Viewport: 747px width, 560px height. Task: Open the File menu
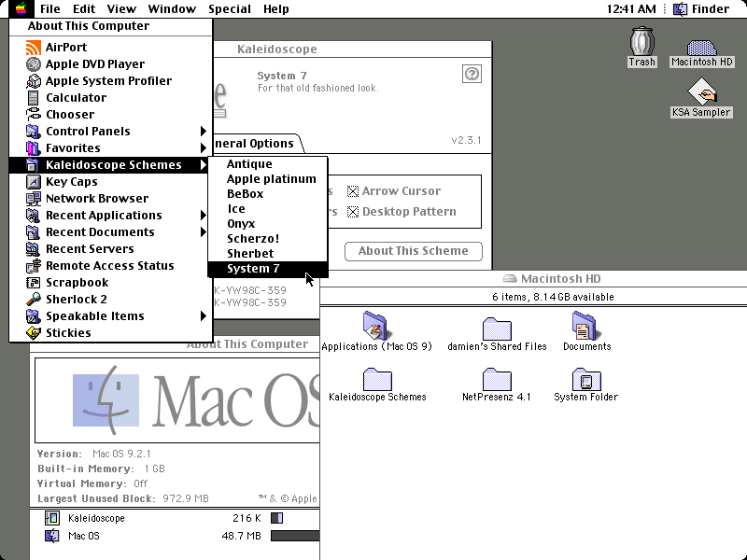50,9
